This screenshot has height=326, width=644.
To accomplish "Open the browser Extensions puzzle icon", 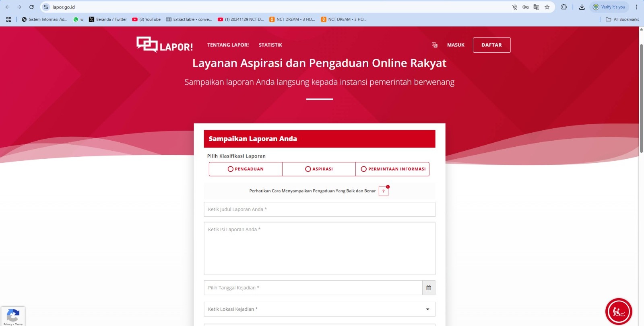I will pos(564,7).
